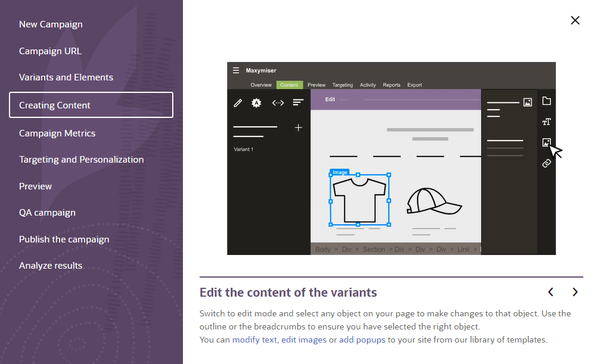
Task: Open the Campaign Metrics topic
Action: (x=57, y=133)
